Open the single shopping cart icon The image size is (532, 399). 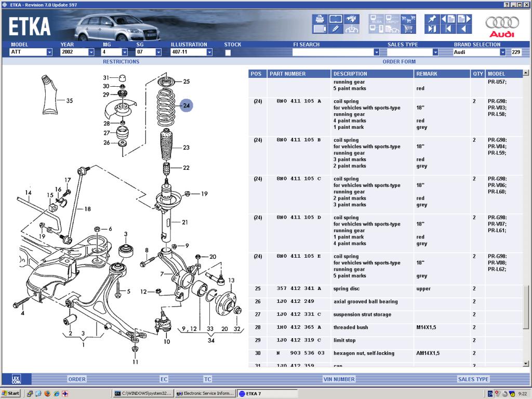[409, 29]
